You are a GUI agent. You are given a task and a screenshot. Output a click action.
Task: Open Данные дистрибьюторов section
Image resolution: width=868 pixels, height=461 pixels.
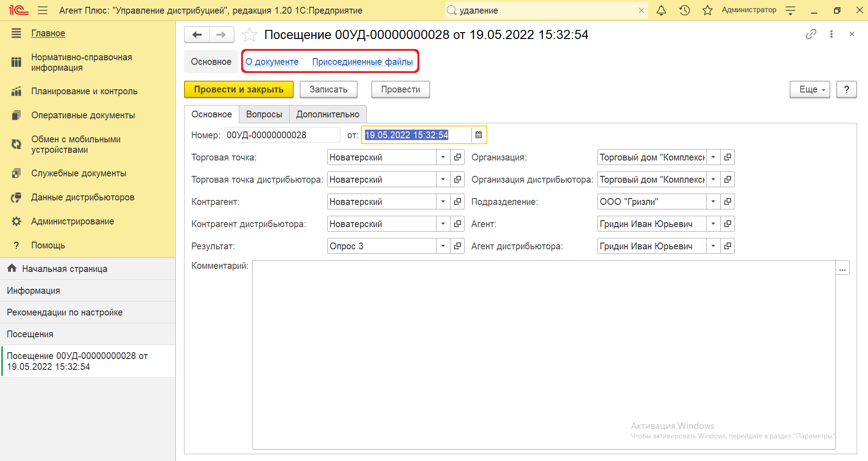tap(83, 197)
